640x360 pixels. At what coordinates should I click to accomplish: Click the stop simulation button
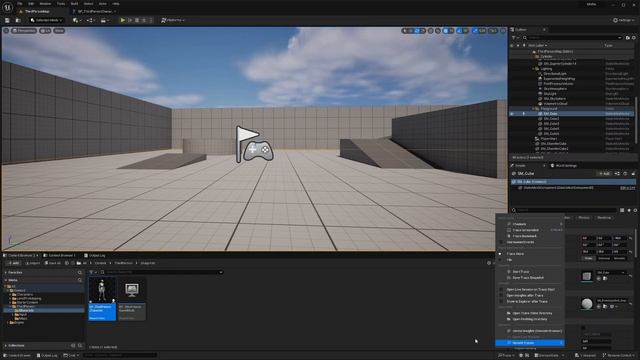click(x=137, y=20)
